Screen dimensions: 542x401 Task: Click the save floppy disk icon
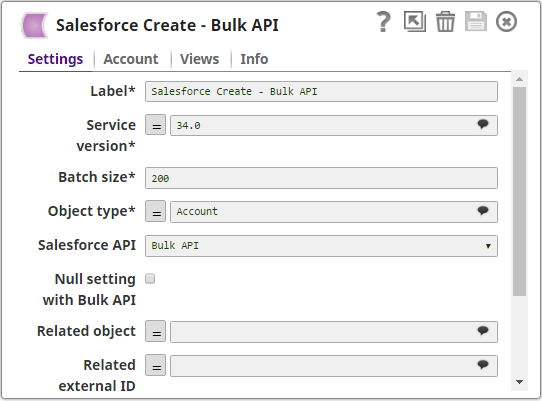(476, 21)
